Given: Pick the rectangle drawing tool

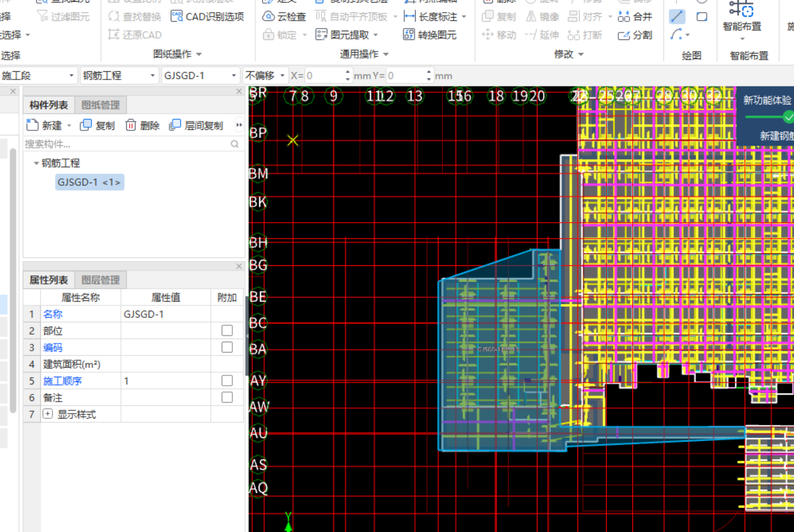Looking at the screenshot, I should [702, 17].
